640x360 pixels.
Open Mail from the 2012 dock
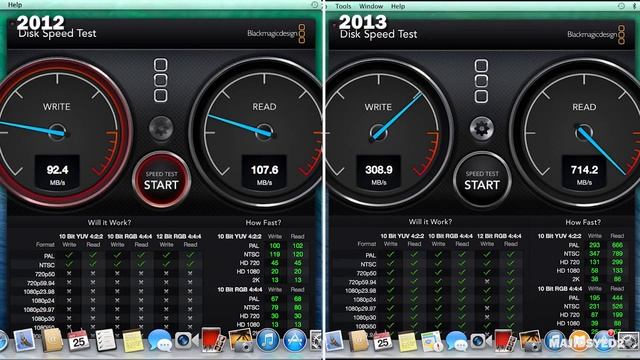(24, 340)
